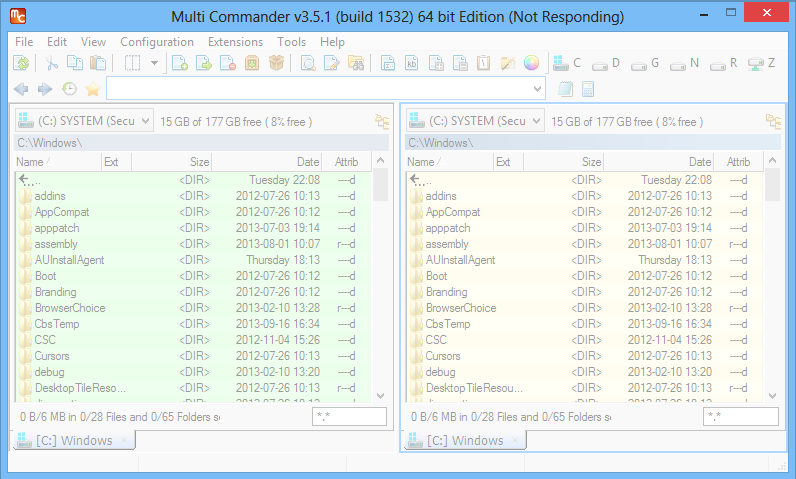This screenshot has height=479, width=796.
Task: Open the Help menu
Action: tap(332, 42)
